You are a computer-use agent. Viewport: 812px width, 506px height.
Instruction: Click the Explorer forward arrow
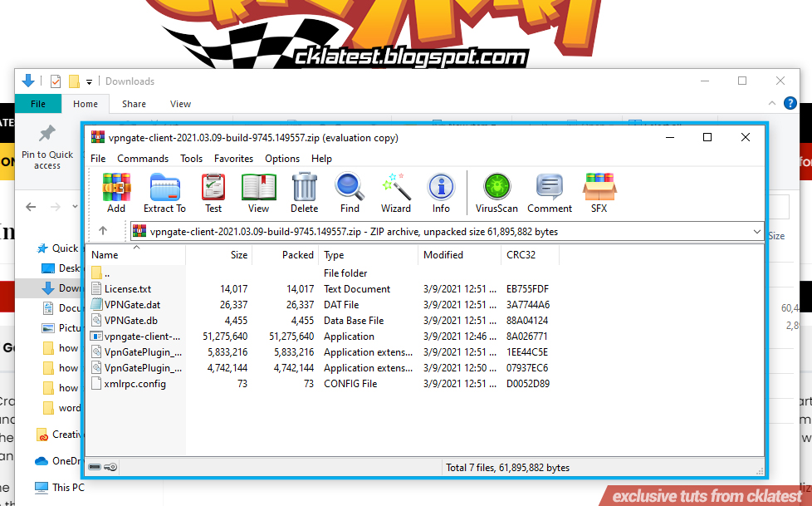click(x=55, y=208)
